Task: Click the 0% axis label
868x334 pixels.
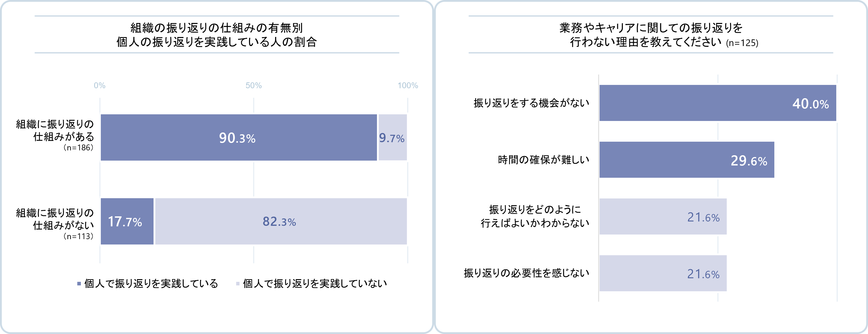Action: [x=99, y=85]
